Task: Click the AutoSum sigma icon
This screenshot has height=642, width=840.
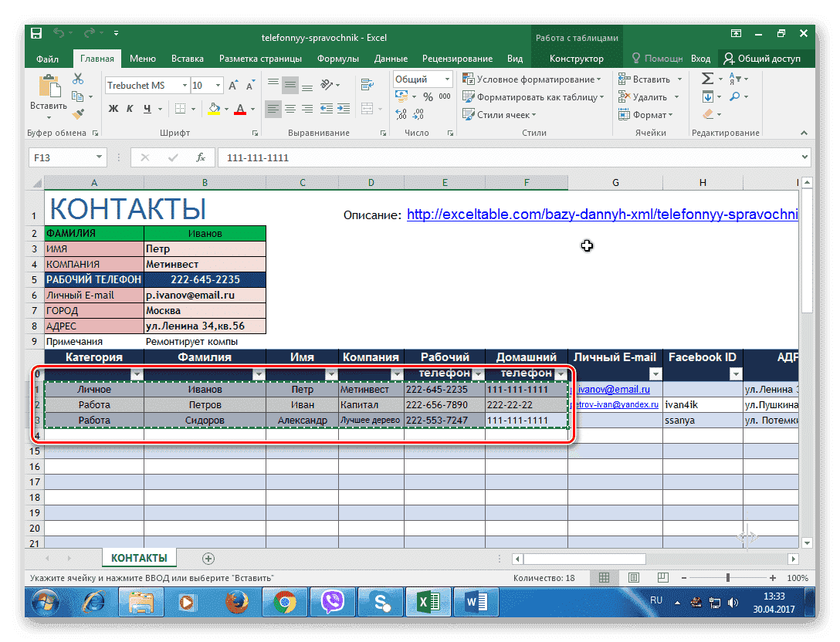Action: 707,79
